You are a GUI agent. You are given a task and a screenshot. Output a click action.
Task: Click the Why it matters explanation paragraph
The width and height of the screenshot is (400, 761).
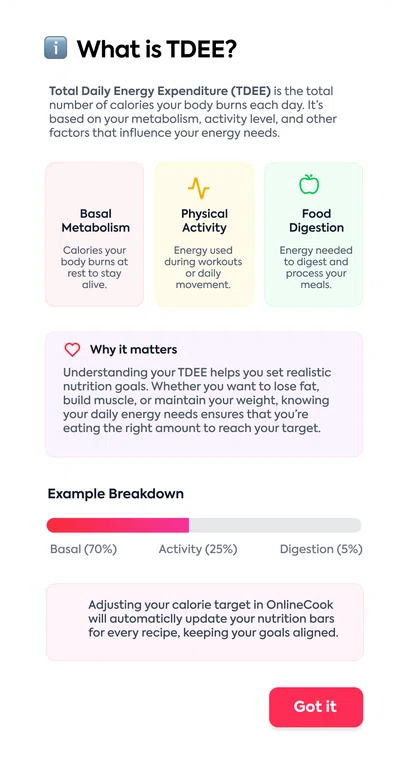(197, 401)
